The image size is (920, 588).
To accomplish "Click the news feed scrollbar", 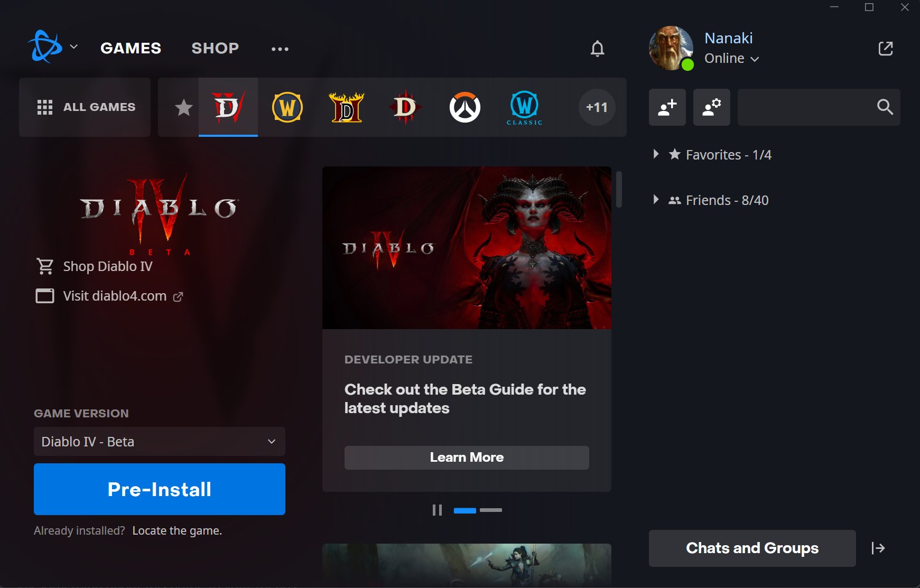I will pyautogui.click(x=619, y=189).
